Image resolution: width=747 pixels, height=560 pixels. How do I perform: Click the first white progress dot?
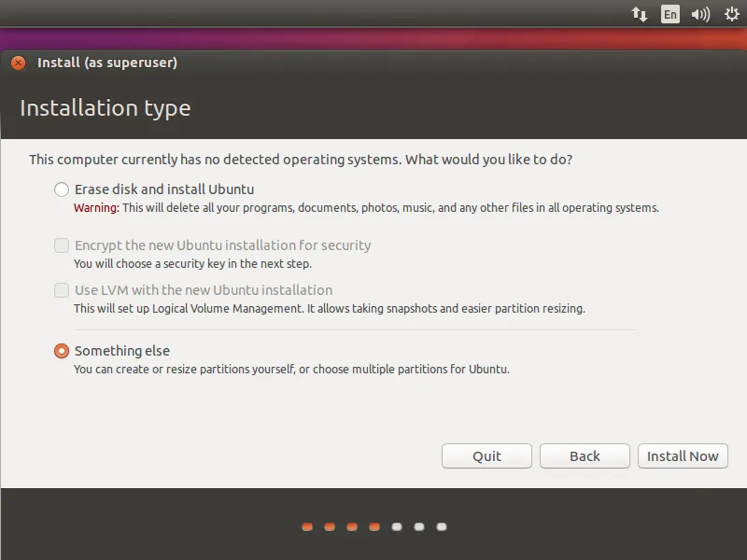[397, 526]
